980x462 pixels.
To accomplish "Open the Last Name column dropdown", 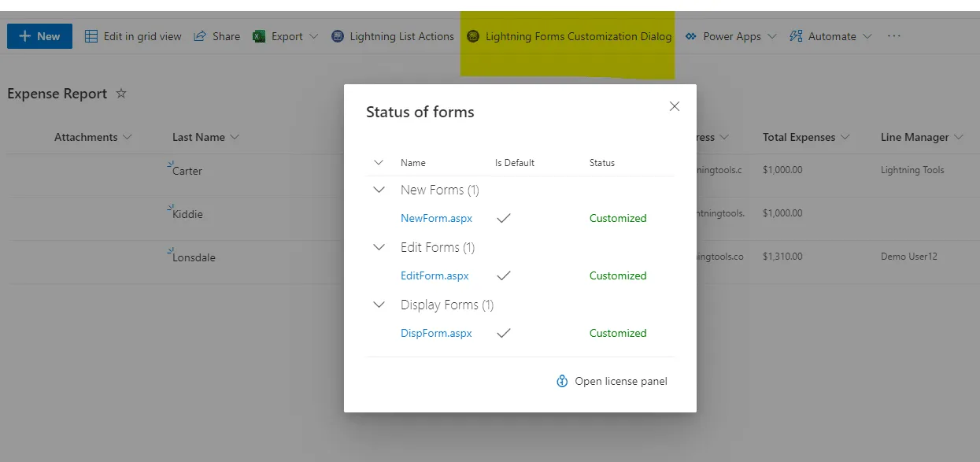I will [x=235, y=136].
